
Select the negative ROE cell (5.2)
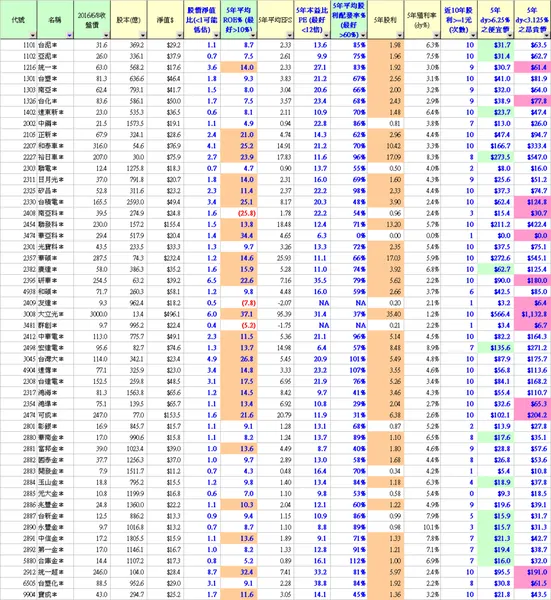tap(239, 326)
